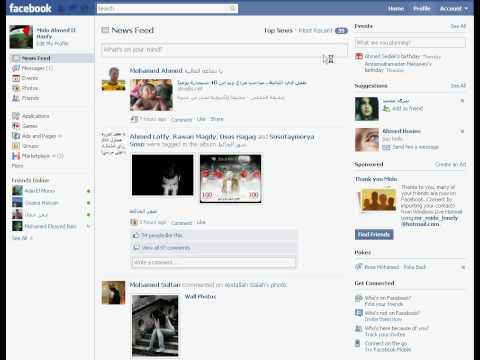Click the Wall Photos link
The height and width of the screenshot is (360, 480).
200,296
